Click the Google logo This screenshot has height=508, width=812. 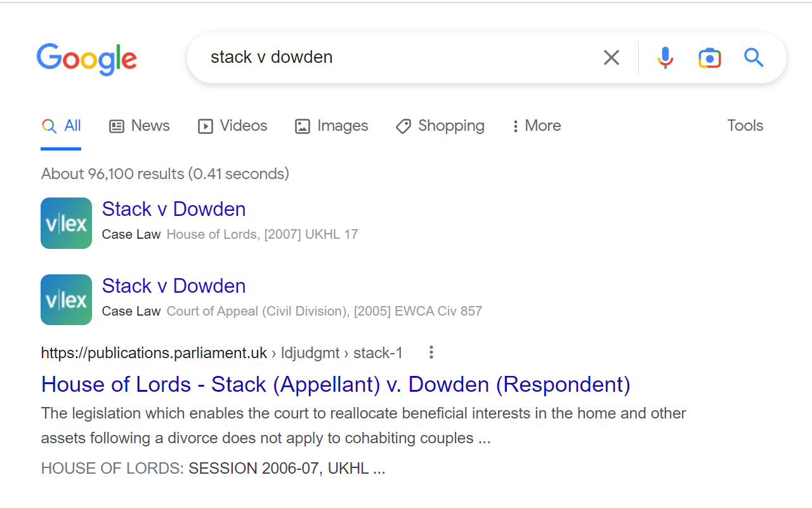tap(87, 59)
